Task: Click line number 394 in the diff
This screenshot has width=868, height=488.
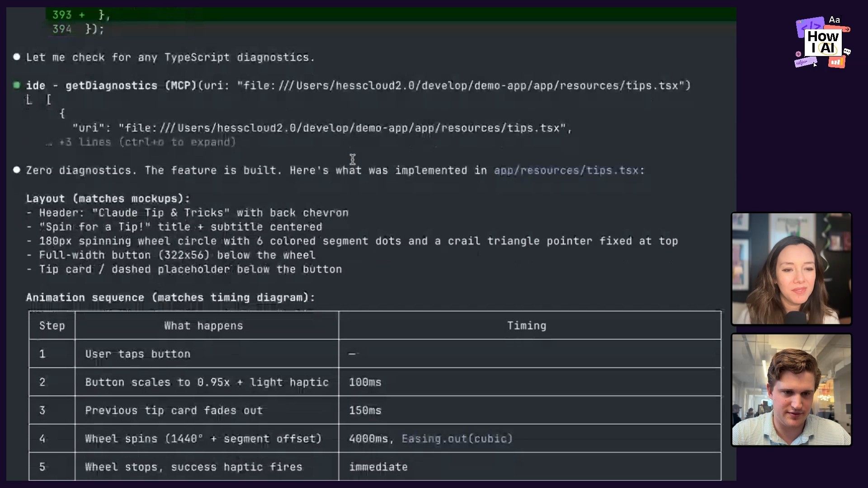Action: 62,29
